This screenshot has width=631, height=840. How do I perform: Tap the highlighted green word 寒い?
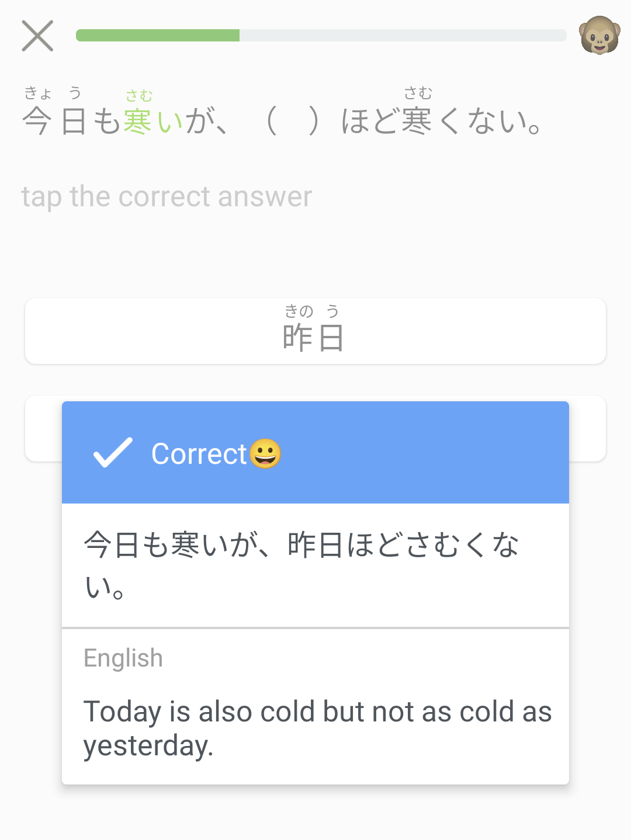[x=154, y=121]
